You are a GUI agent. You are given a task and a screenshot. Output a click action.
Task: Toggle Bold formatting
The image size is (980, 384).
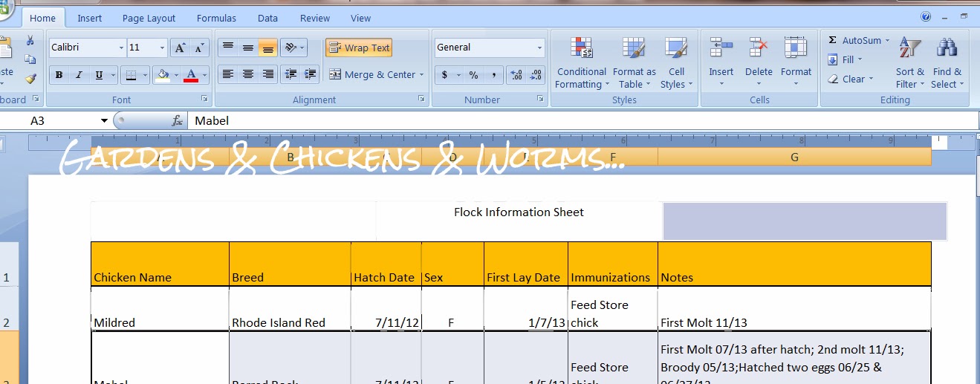[x=59, y=75]
